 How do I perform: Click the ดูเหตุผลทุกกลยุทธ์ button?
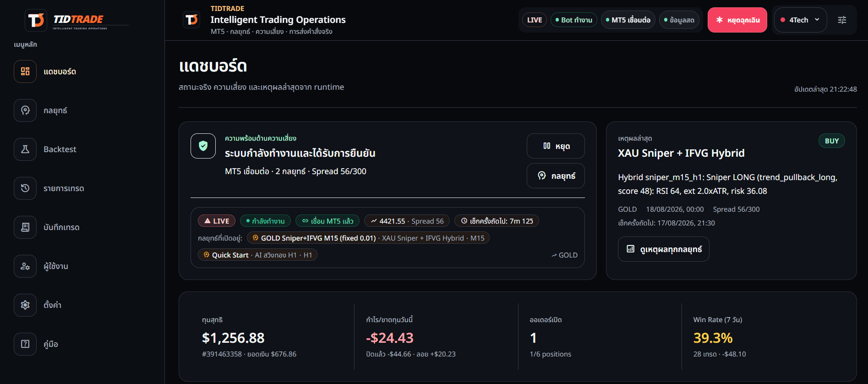pos(664,249)
